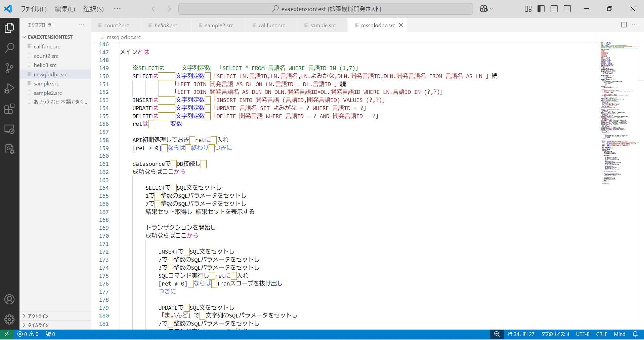
Task: Split the editor using the split icon
Action: [624, 25]
